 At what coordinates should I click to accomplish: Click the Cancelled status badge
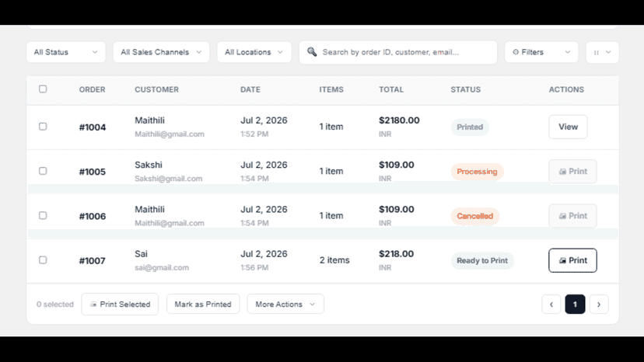(474, 216)
